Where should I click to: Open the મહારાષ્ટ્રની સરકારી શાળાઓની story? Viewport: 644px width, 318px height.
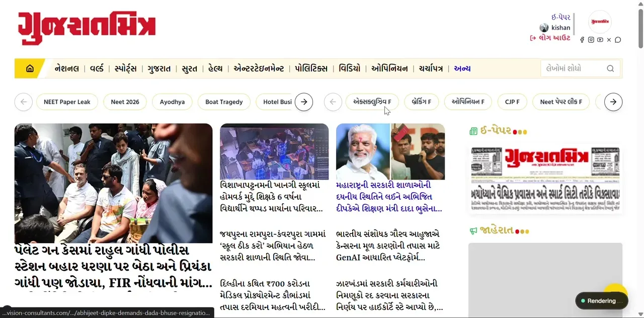point(389,197)
